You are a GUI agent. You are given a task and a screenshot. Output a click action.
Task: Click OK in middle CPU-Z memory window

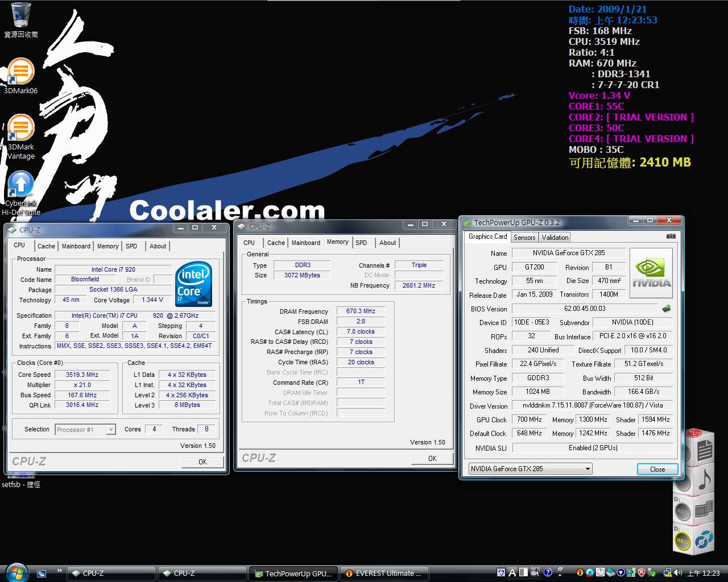coord(432,459)
